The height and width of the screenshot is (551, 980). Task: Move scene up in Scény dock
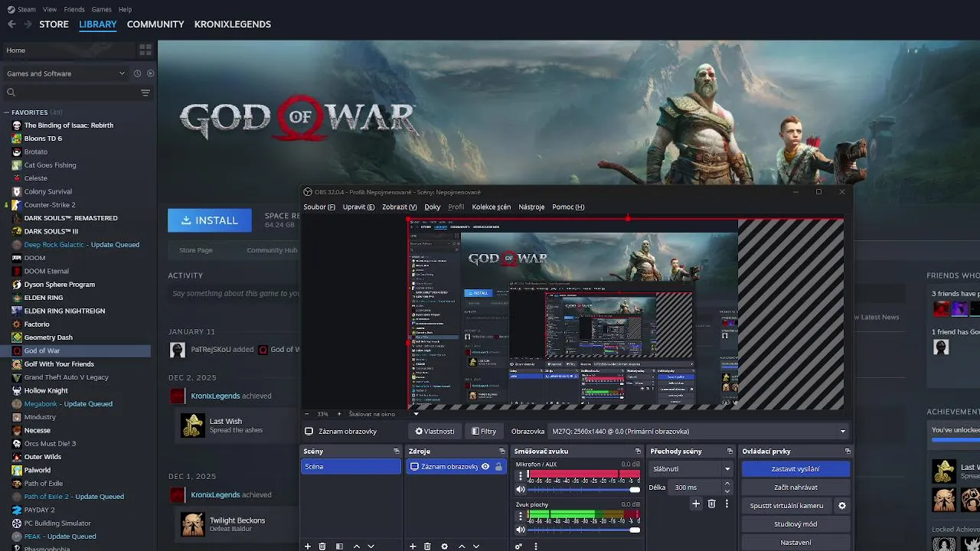(357, 546)
